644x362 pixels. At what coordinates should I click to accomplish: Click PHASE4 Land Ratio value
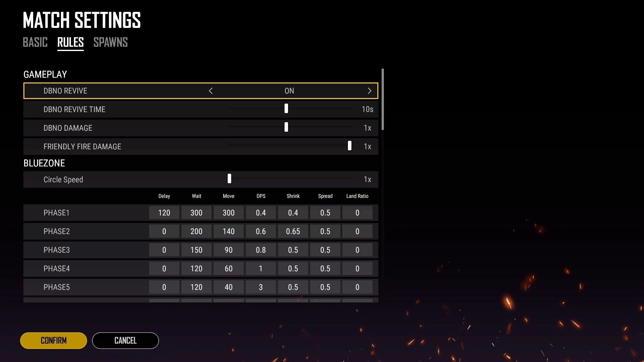click(357, 269)
